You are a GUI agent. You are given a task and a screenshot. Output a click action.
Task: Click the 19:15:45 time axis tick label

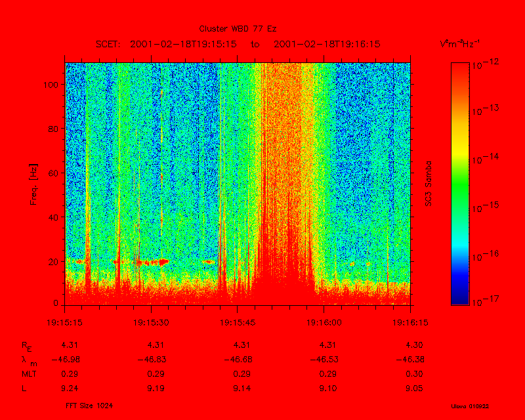click(238, 323)
